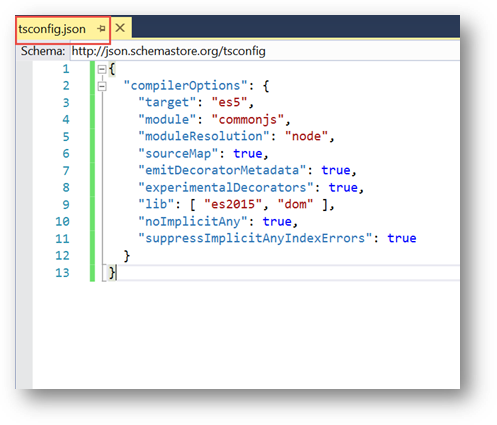This screenshot has height=425, width=497.
Task: Click the "moduleResolution" key
Action: click(x=204, y=136)
